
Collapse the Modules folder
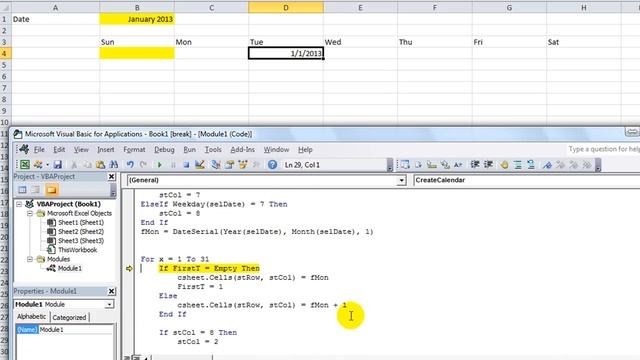point(30,259)
